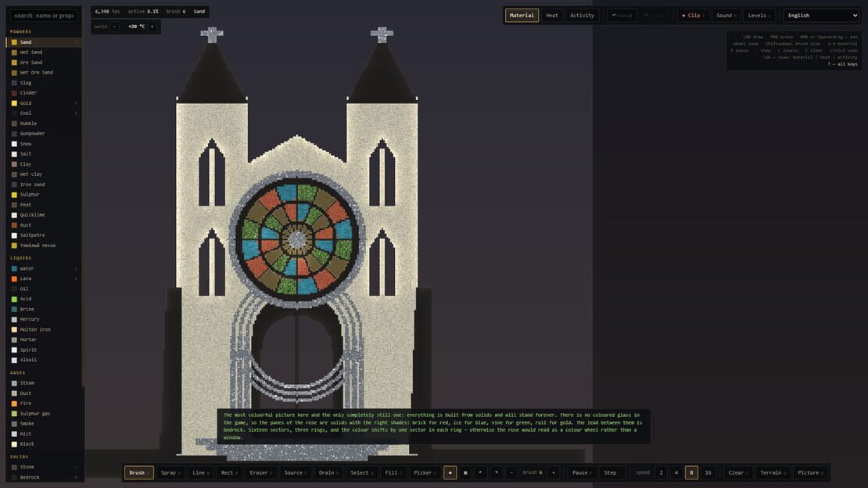Choose Saltpetre material
Viewport: 868px width, 488px height.
(43, 235)
